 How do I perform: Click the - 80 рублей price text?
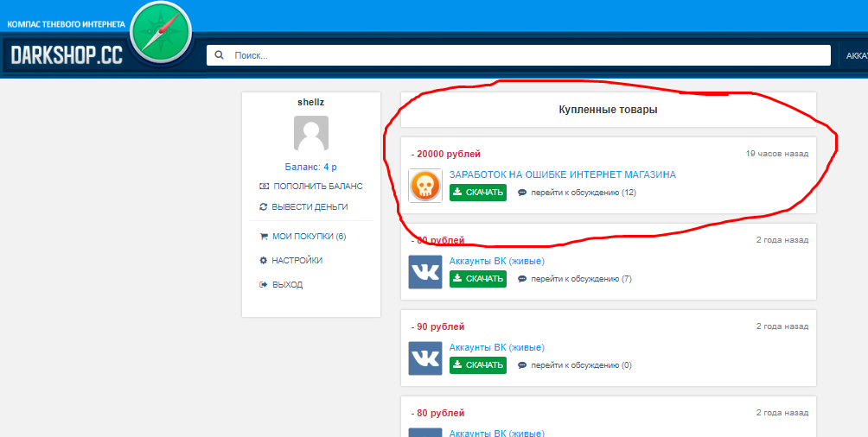coord(437,413)
